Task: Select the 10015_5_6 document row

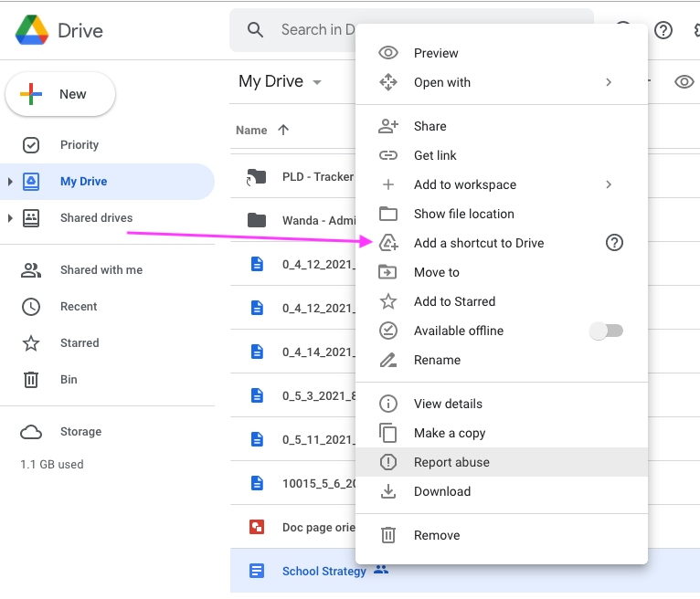Action: pos(292,483)
